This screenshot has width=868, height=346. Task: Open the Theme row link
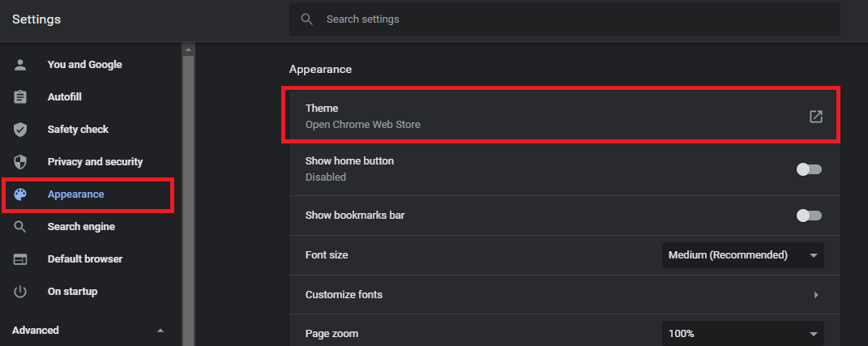[x=564, y=116]
